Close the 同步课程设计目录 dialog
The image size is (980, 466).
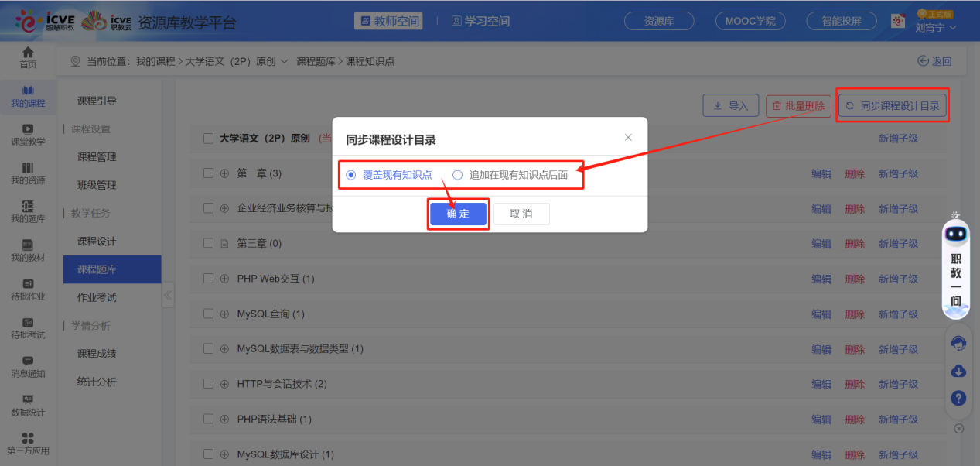click(628, 137)
